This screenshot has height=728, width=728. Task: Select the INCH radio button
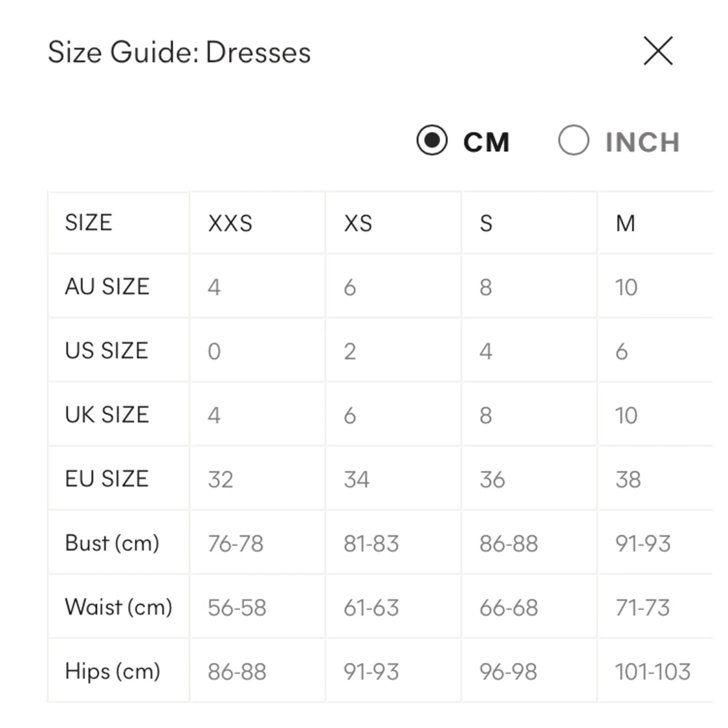573,140
